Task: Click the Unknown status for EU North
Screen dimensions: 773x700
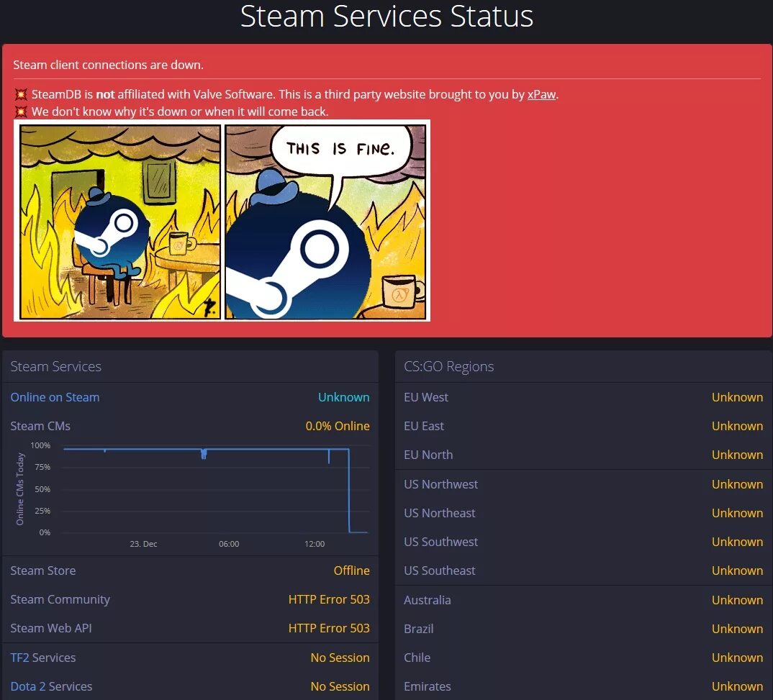Action: click(x=737, y=455)
